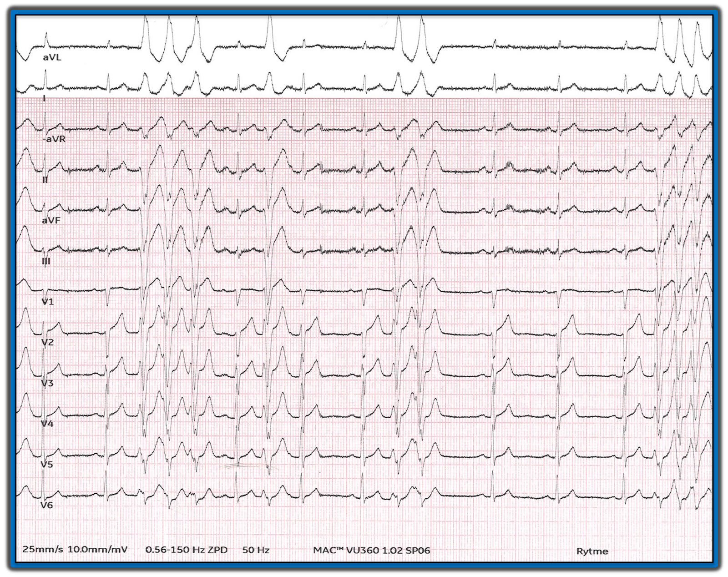Select the 0.56-150 Hz ZPD filter text
The height and width of the screenshot is (577, 728).
[187, 550]
